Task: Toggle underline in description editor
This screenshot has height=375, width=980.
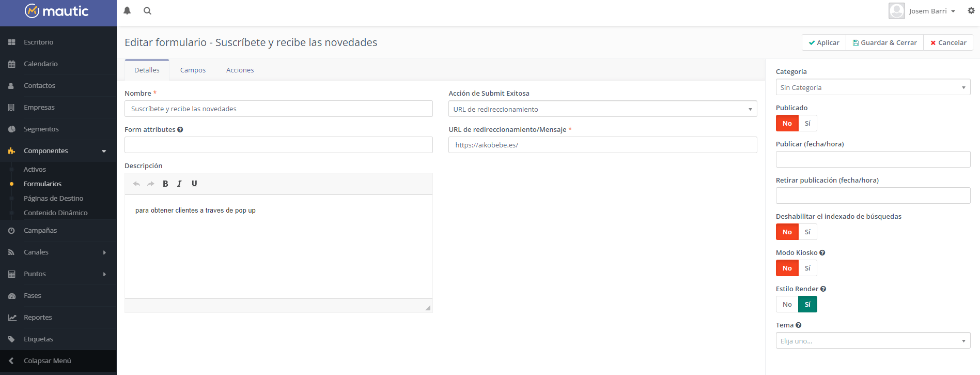Action: (194, 184)
